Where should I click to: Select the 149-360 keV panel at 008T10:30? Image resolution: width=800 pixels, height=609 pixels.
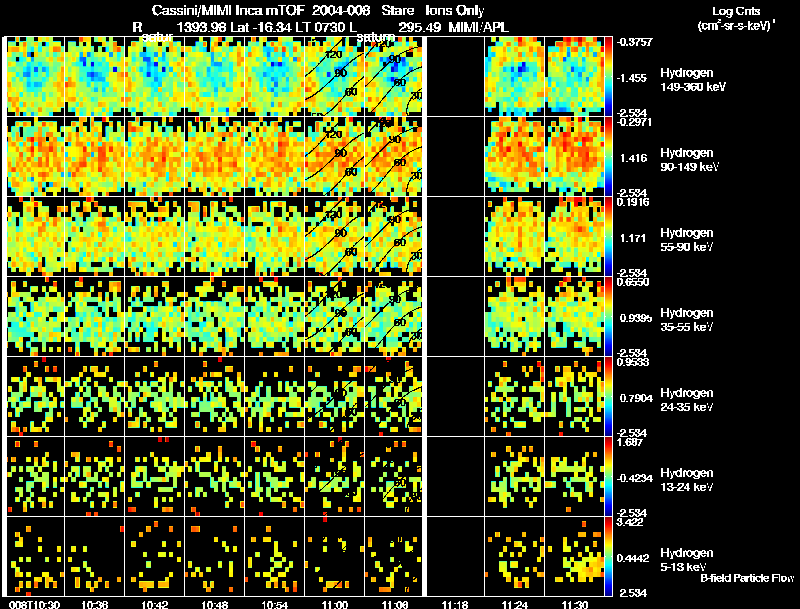[35, 77]
